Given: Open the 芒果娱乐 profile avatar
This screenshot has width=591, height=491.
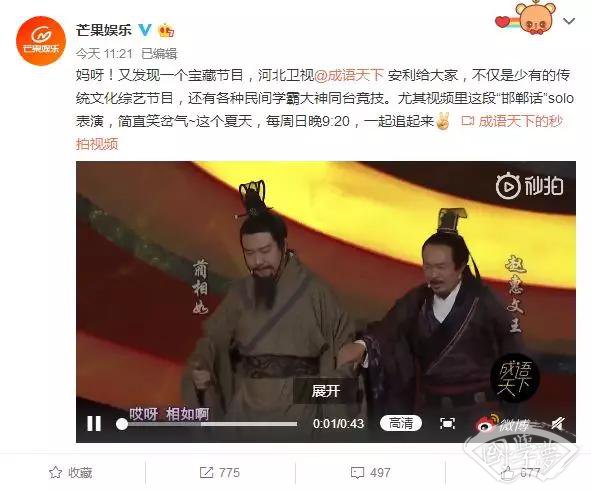Looking at the screenshot, I should pos(41,40).
